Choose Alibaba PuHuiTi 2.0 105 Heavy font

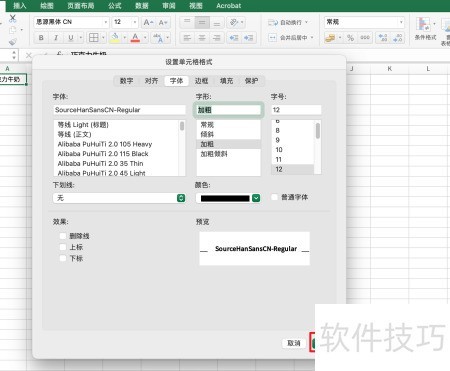coord(117,144)
